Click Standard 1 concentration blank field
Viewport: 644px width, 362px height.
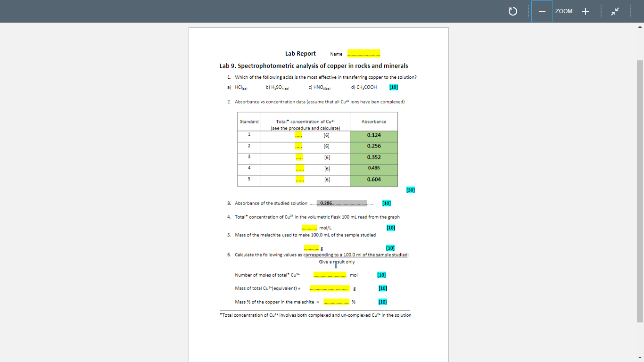tap(299, 136)
